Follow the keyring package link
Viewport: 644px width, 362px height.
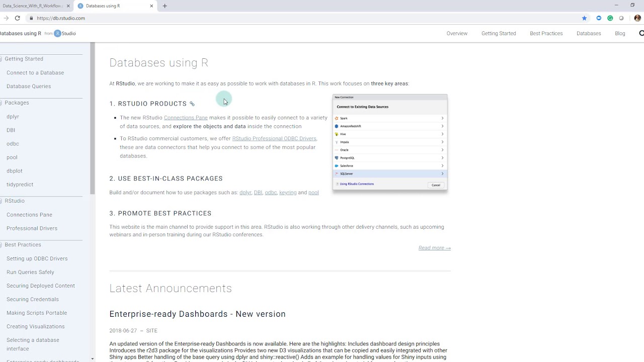pos(288,193)
